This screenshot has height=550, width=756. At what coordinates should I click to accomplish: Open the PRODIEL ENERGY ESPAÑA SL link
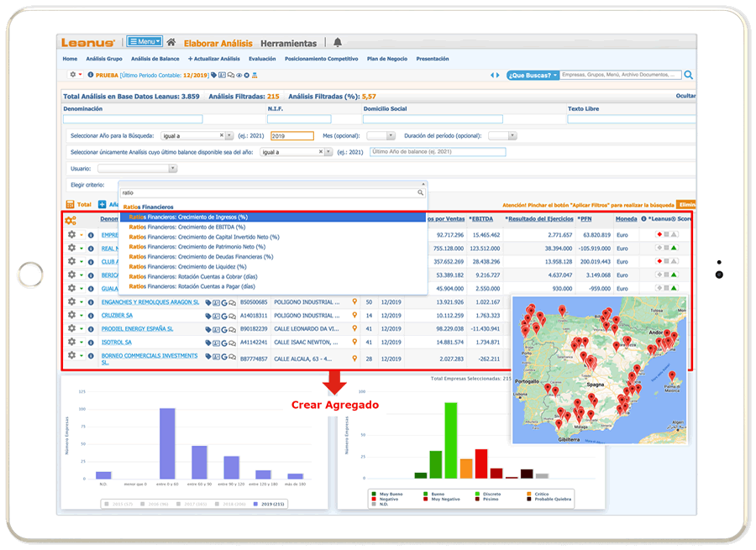tap(138, 329)
